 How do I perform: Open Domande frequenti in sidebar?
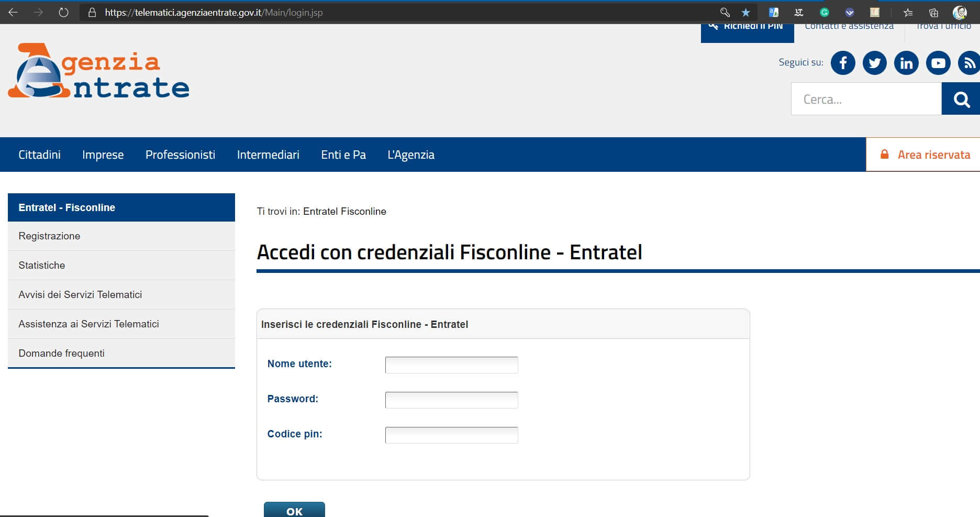pyautogui.click(x=61, y=354)
